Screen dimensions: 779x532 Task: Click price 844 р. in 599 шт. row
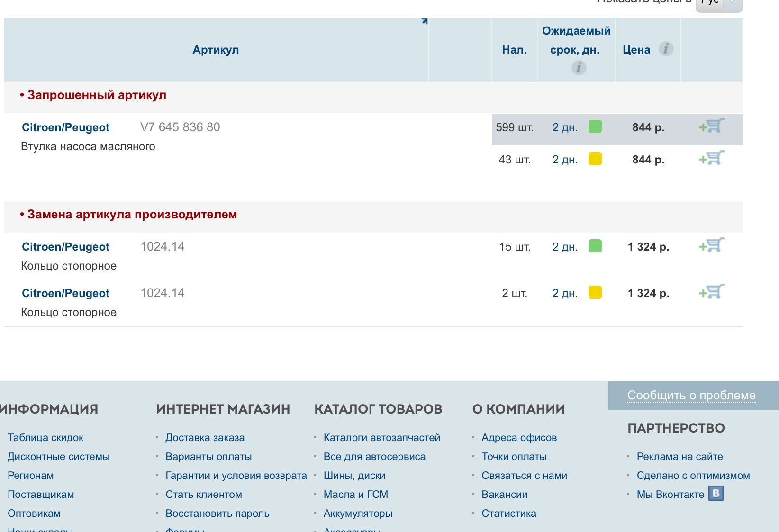tap(648, 127)
